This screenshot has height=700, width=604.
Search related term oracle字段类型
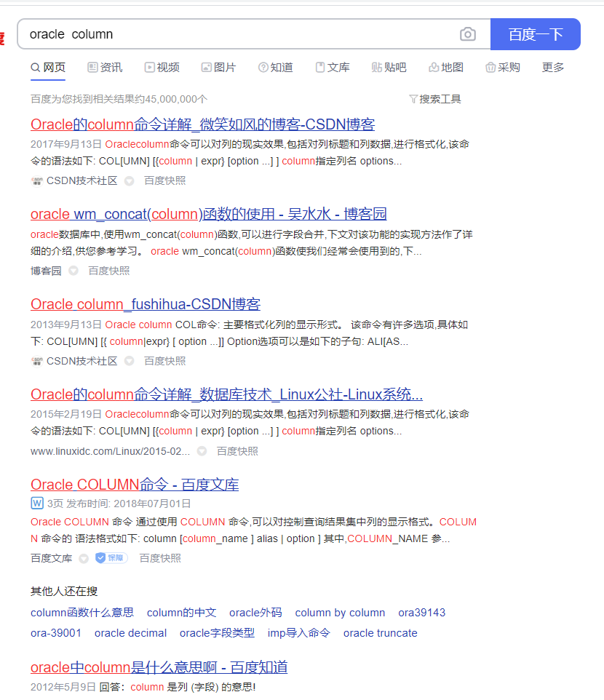217,633
